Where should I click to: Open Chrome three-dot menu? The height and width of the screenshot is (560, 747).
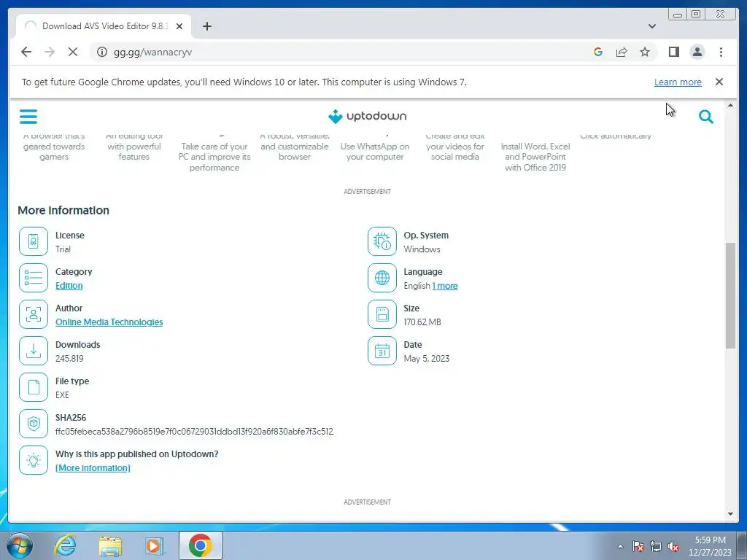(721, 52)
